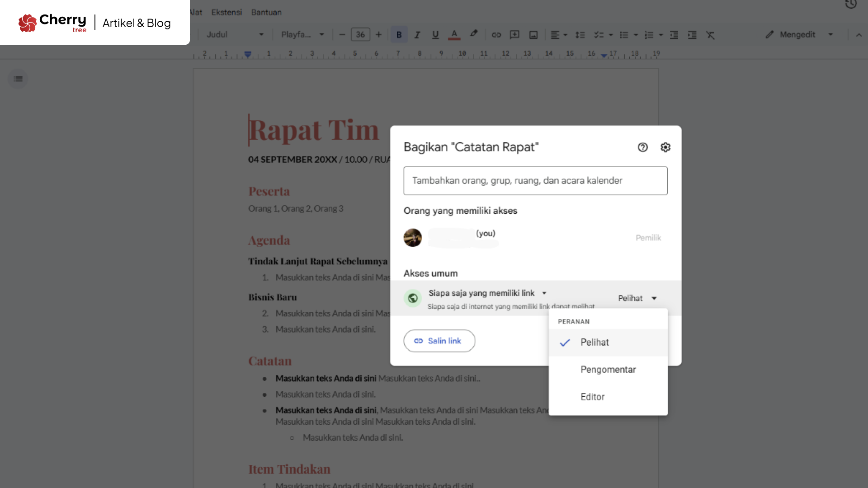Click the Pemilik owner label
Image resolution: width=868 pixels, height=488 pixels.
(648, 238)
